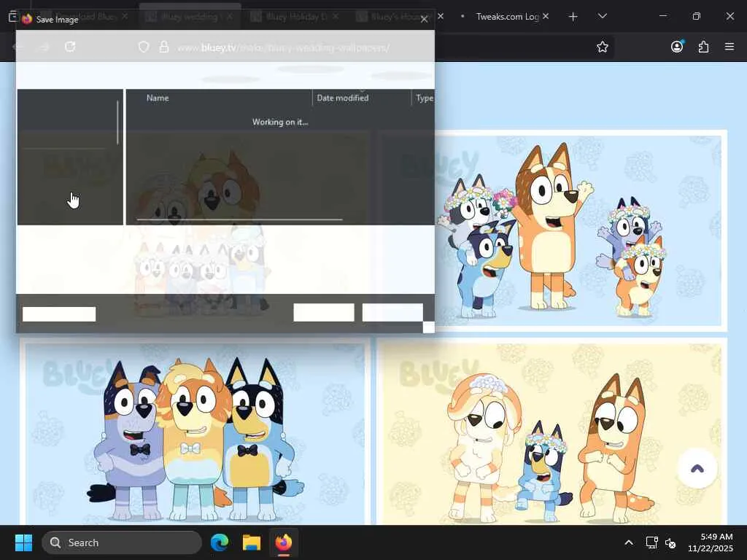The height and width of the screenshot is (560, 747).
Task: Close the Tweaks.com Log tab
Action: point(546,16)
